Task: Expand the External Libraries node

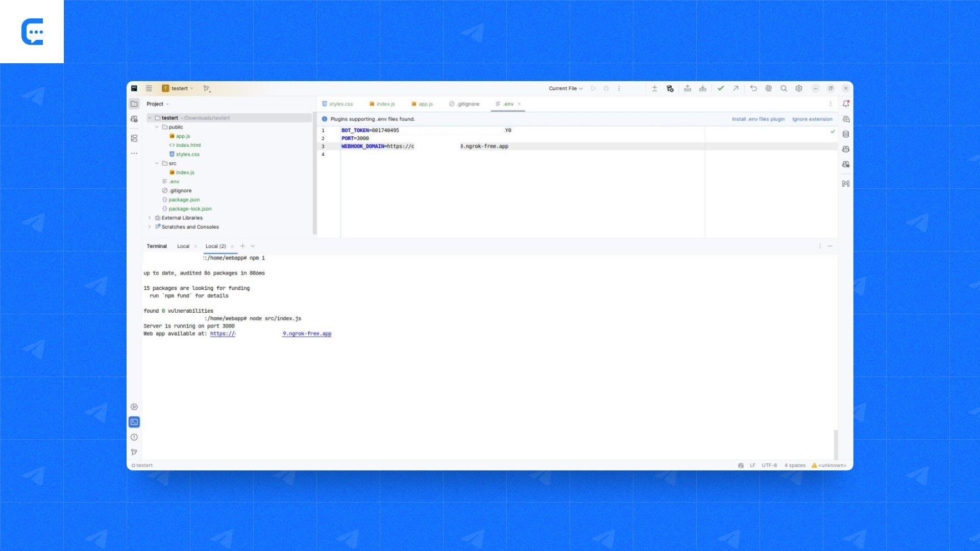Action: pos(150,218)
